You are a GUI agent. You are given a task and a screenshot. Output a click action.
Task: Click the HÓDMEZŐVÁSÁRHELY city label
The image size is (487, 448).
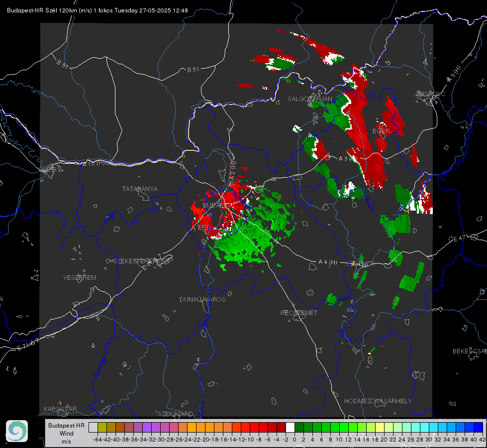(x=378, y=401)
